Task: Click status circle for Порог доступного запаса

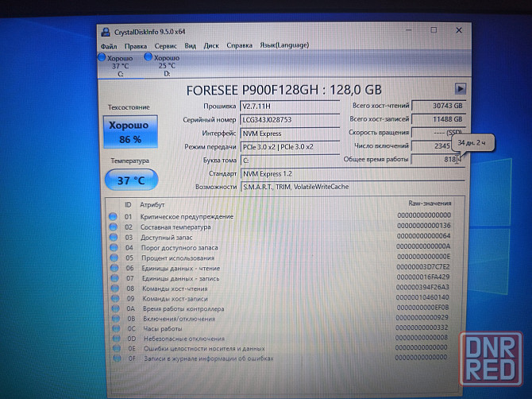Action: (114, 247)
